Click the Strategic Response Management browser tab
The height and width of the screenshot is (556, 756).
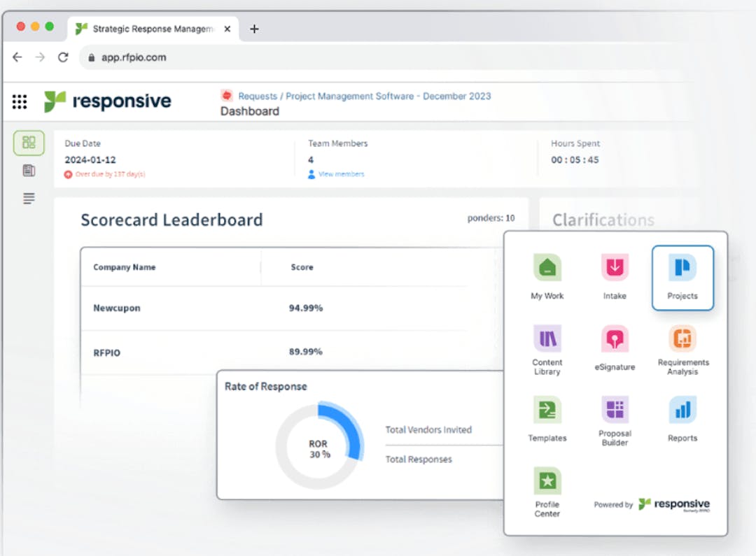(x=148, y=29)
